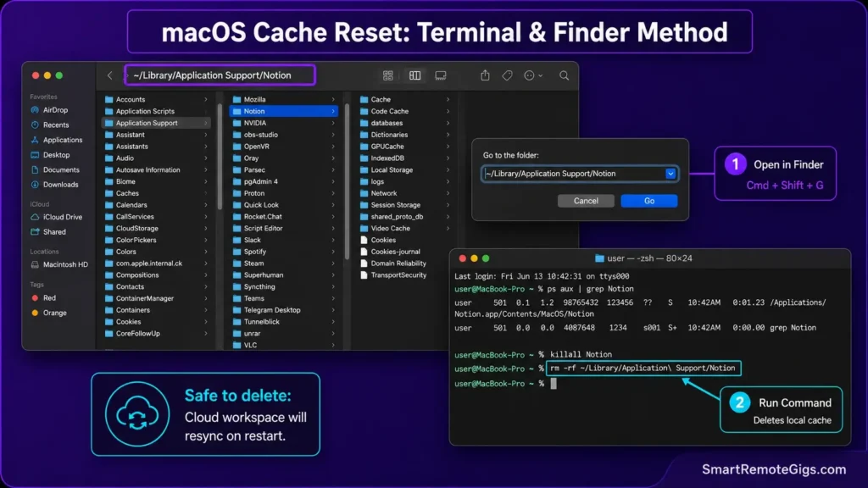Select the IndexedDB folder
This screenshot has height=488, width=868.
click(404, 158)
